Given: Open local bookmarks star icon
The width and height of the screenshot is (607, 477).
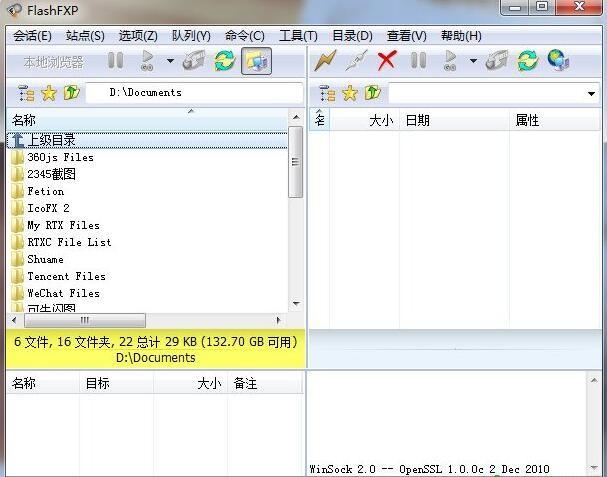Looking at the screenshot, I should click(x=49, y=93).
